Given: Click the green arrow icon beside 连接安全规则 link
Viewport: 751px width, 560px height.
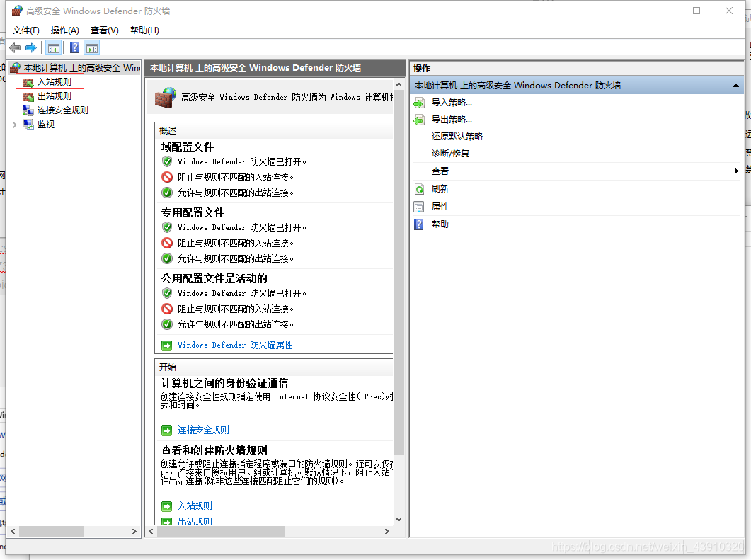Looking at the screenshot, I should click(166, 430).
